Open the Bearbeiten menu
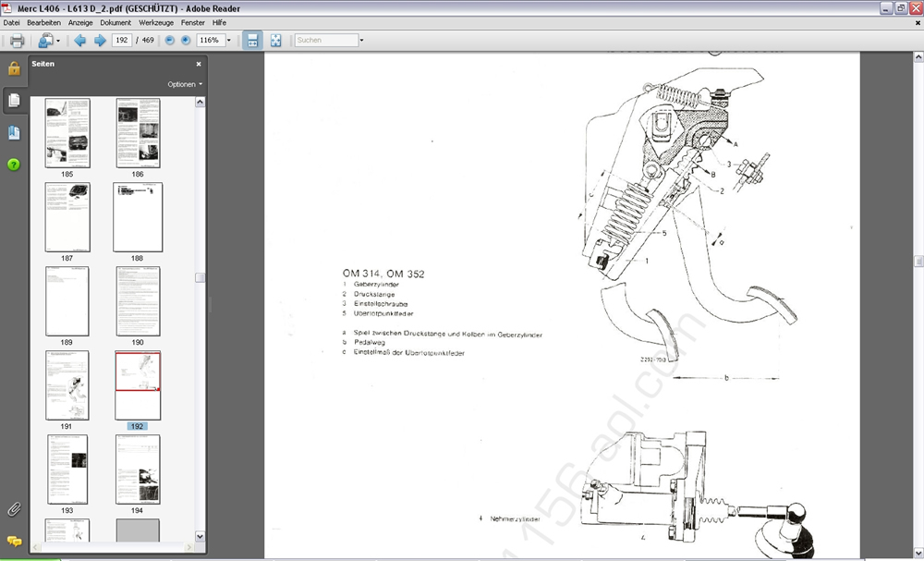This screenshot has width=924, height=561. click(x=43, y=22)
